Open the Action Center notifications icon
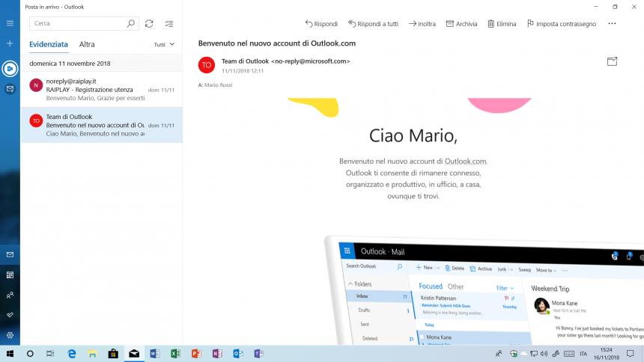 [x=631, y=353]
